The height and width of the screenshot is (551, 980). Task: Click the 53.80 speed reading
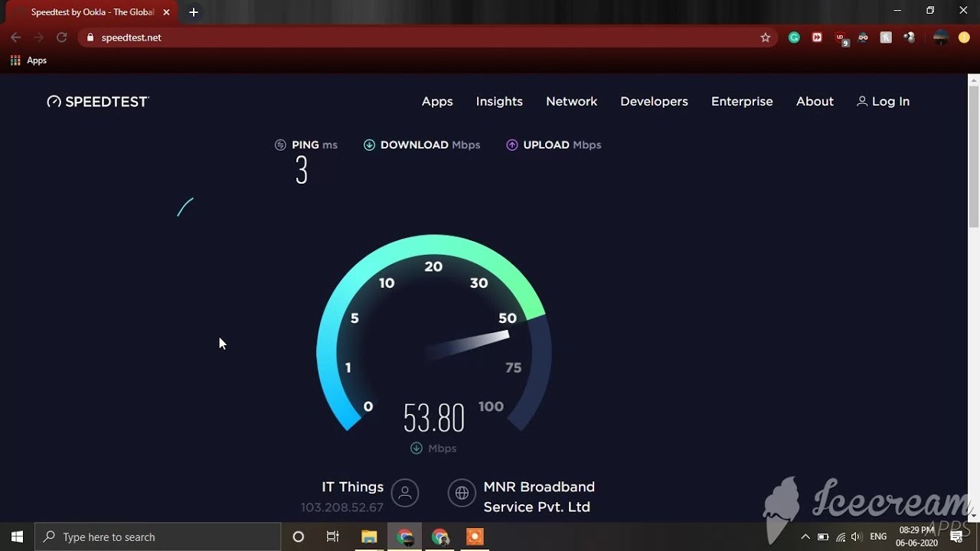(434, 418)
